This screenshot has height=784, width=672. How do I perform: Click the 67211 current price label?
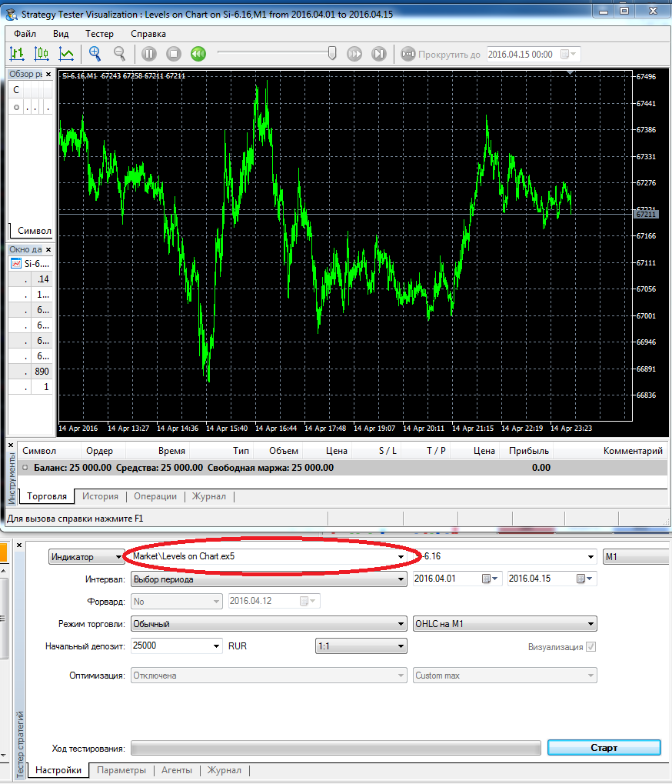pos(646,214)
